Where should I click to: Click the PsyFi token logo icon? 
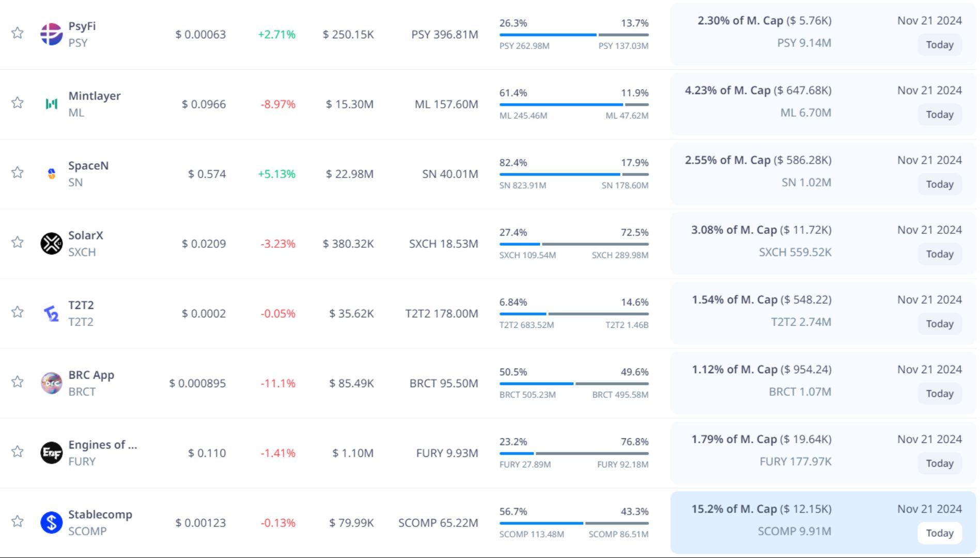click(51, 34)
